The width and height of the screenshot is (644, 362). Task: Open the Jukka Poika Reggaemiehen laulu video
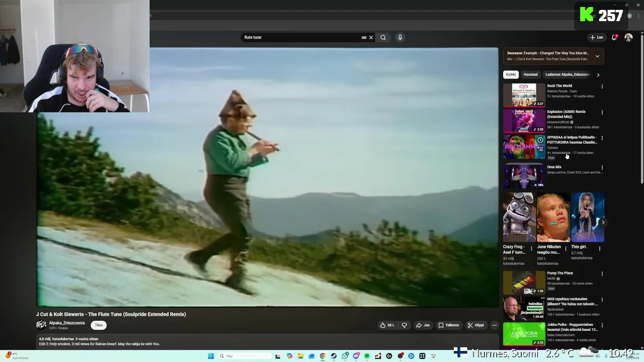(x=524, y=334)
